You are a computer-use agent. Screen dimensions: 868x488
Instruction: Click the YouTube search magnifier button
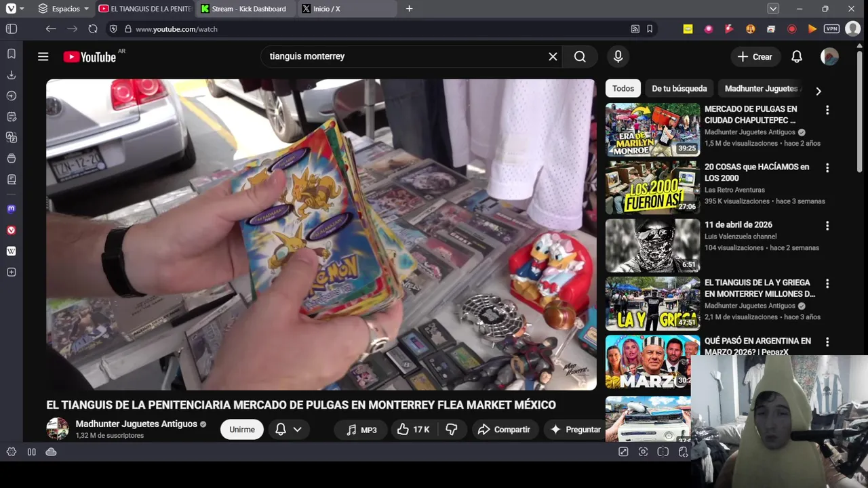point(580,57)
